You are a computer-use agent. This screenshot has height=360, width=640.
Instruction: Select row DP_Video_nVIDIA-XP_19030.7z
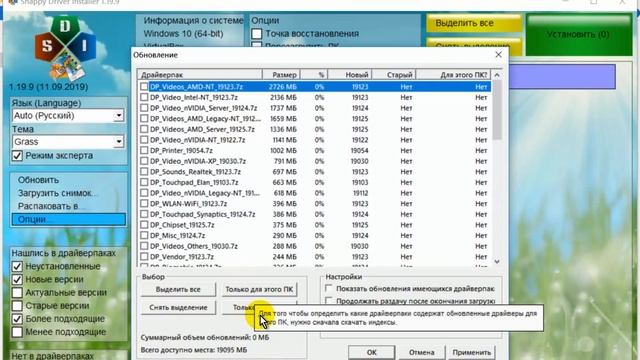tap(314, 161)
